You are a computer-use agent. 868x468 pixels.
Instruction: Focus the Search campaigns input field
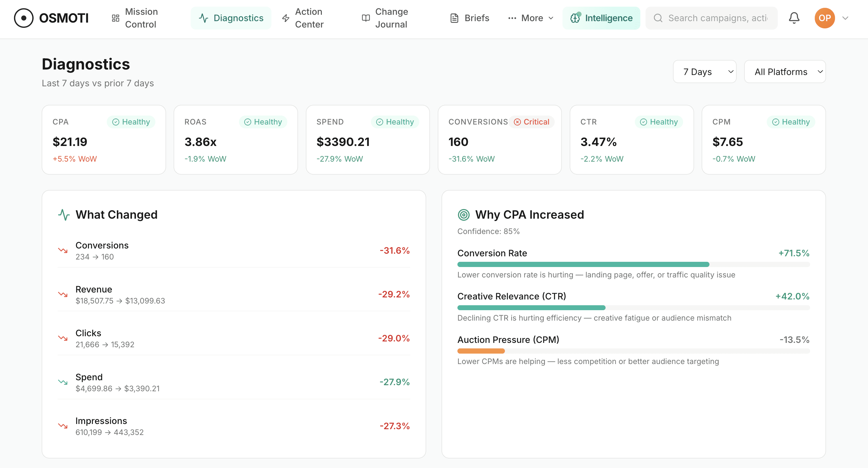click(718, 18)
